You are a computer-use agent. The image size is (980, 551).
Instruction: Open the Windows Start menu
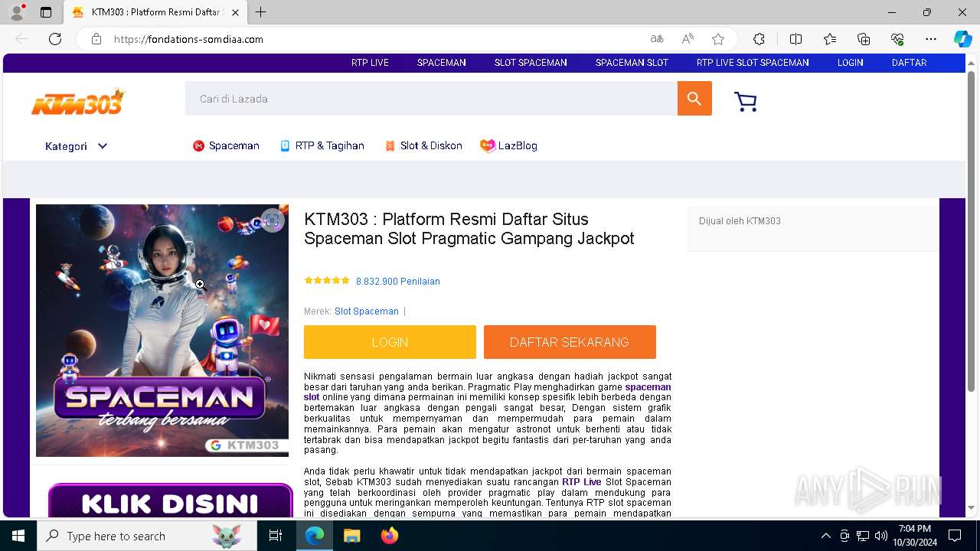pyautogui.click(x=18, y=536)
